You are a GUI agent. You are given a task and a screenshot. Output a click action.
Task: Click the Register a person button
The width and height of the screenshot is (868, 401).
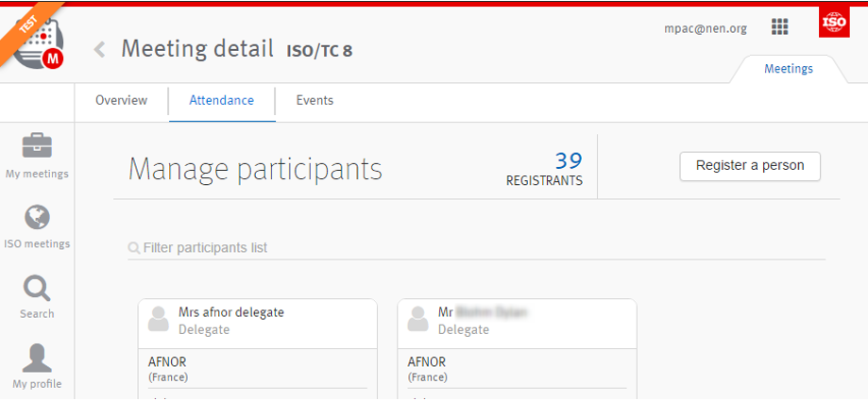(x=750, y=166)
